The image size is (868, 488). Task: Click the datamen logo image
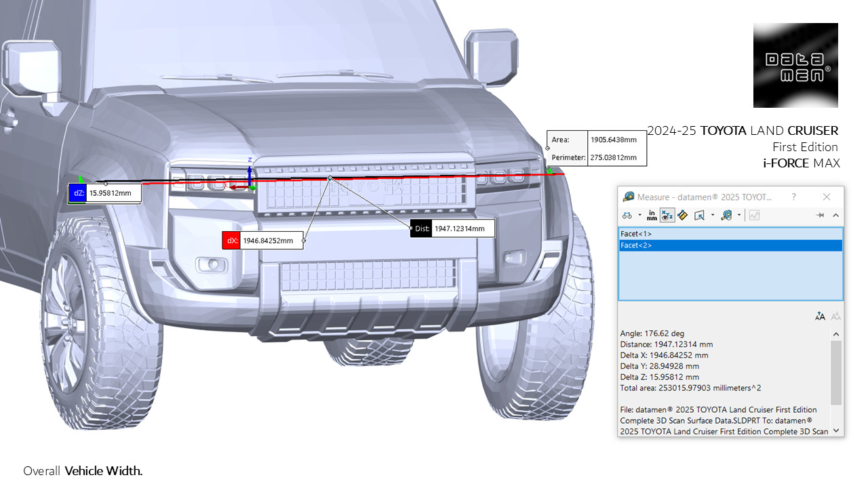tap(795, 65)
